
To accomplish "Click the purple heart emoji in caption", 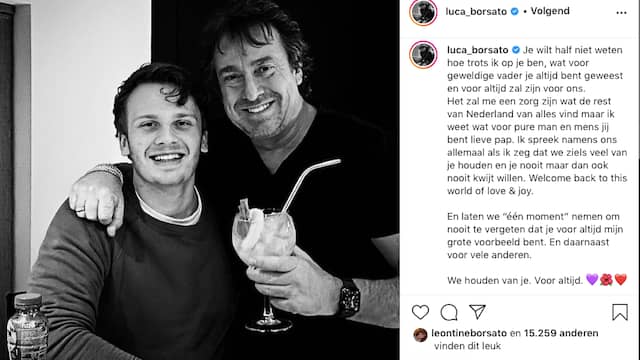I will pos(592,280).
